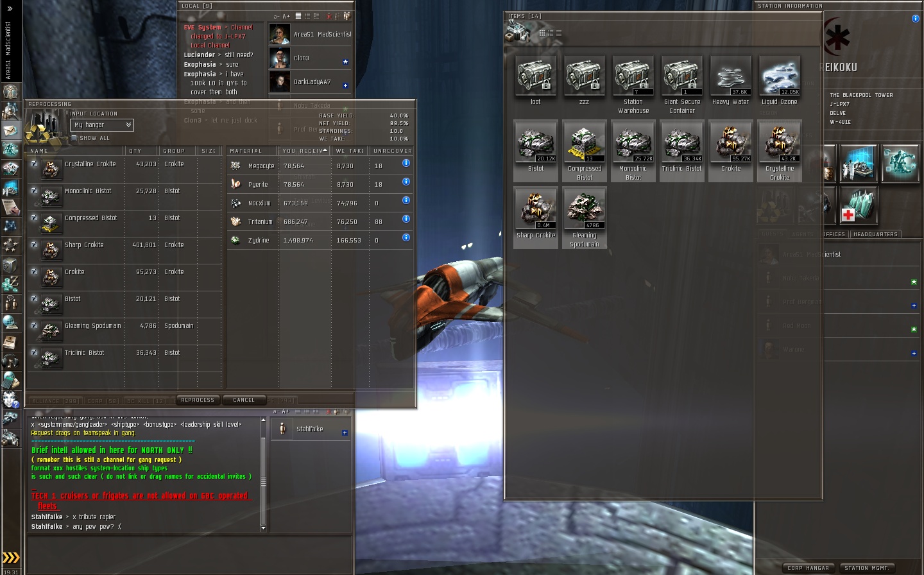Open the Agents tab in Station Information
The width and height of the screenshot is (924, 575).
[x=803, y=234]
